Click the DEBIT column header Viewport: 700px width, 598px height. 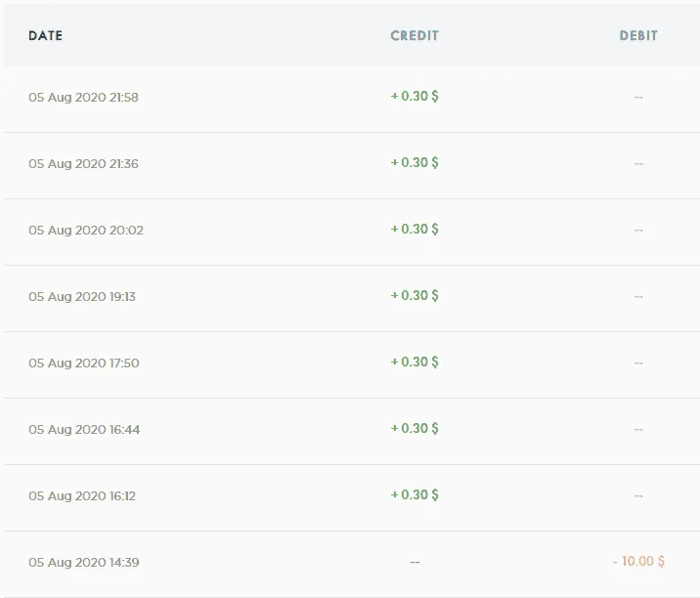(638, 36)
